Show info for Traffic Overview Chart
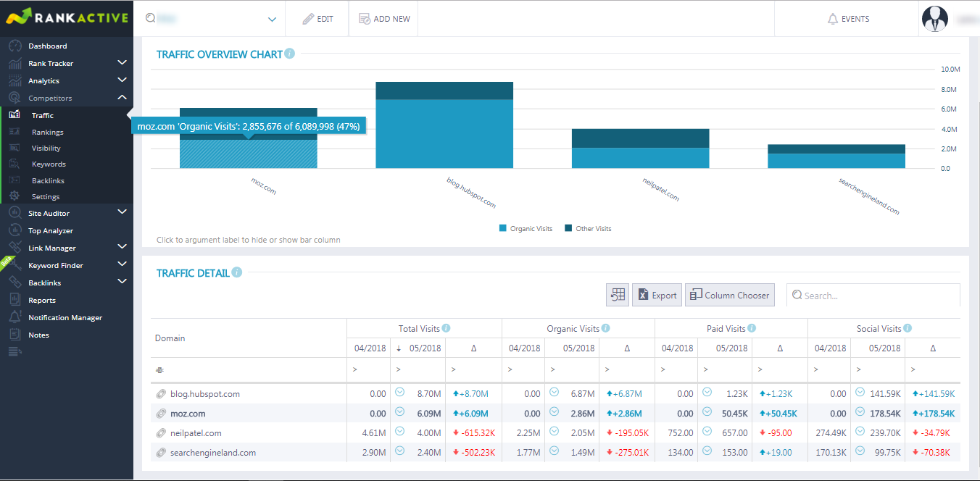Image resolution: width=980 pixels, height=481 pixels. pos(290,54)
